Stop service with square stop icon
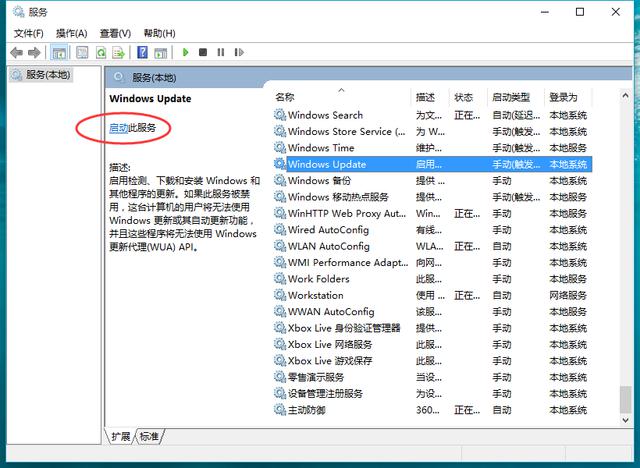Image resolution: width=640 pixels, height=468 pixels. tap(203, 52)
